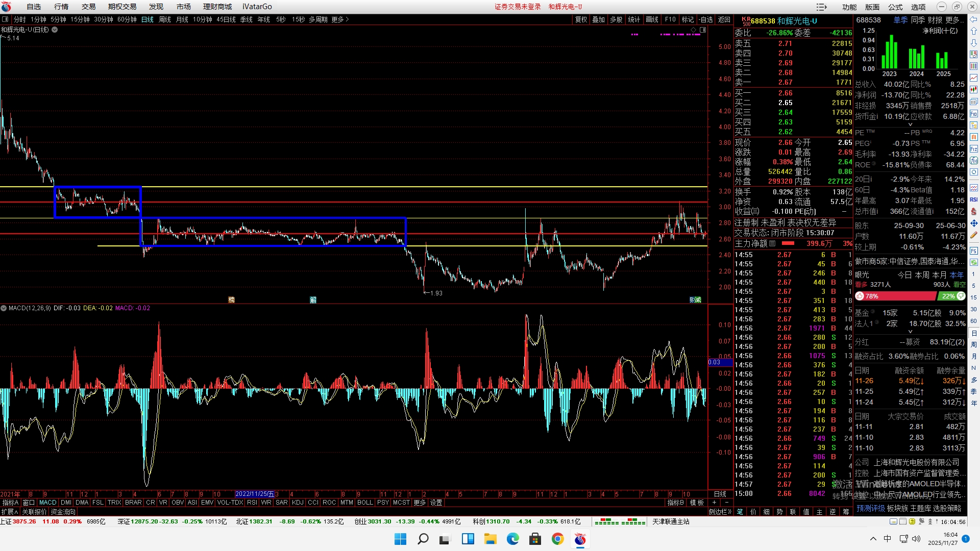The width and height of the screenshot is (980, 551).
Task: Select the KDJ indicator tab
Action: click(x=298, y=503)
